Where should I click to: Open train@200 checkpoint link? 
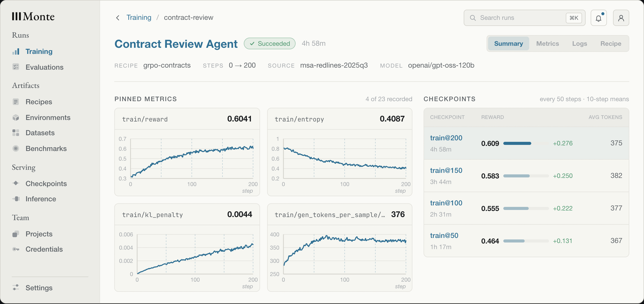(x=446, y=138)
